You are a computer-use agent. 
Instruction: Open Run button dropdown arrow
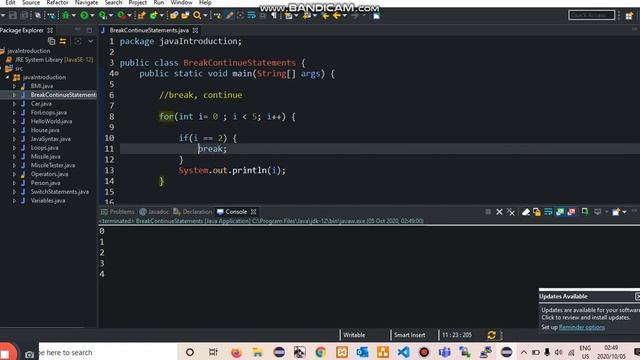coord(92,16)
